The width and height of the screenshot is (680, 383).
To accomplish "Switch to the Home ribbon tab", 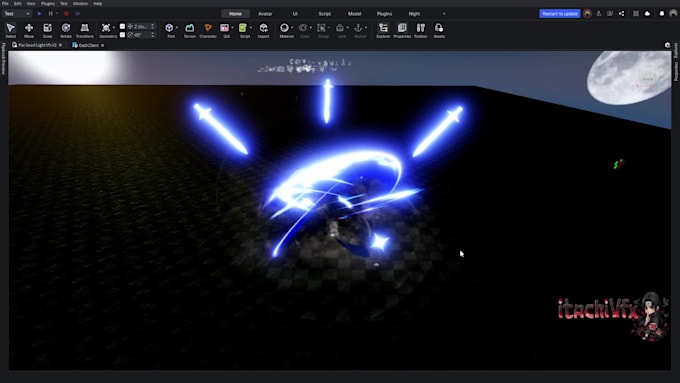I will [235, 14].
